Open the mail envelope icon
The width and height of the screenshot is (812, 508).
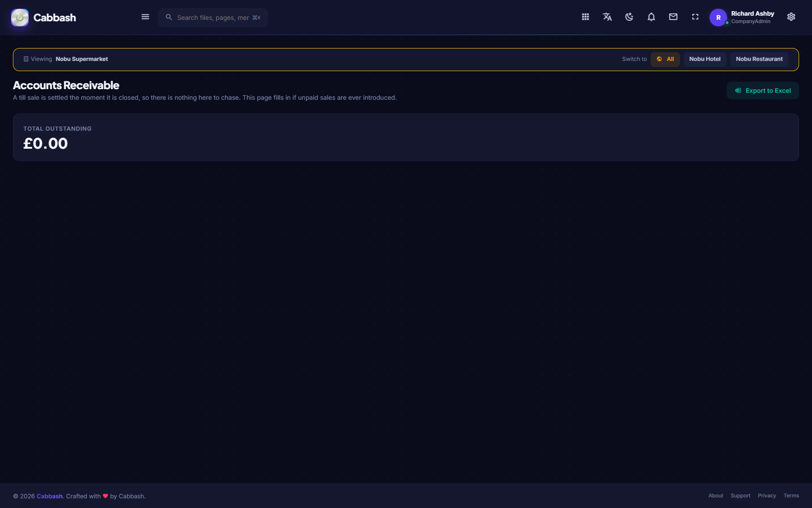673,17
